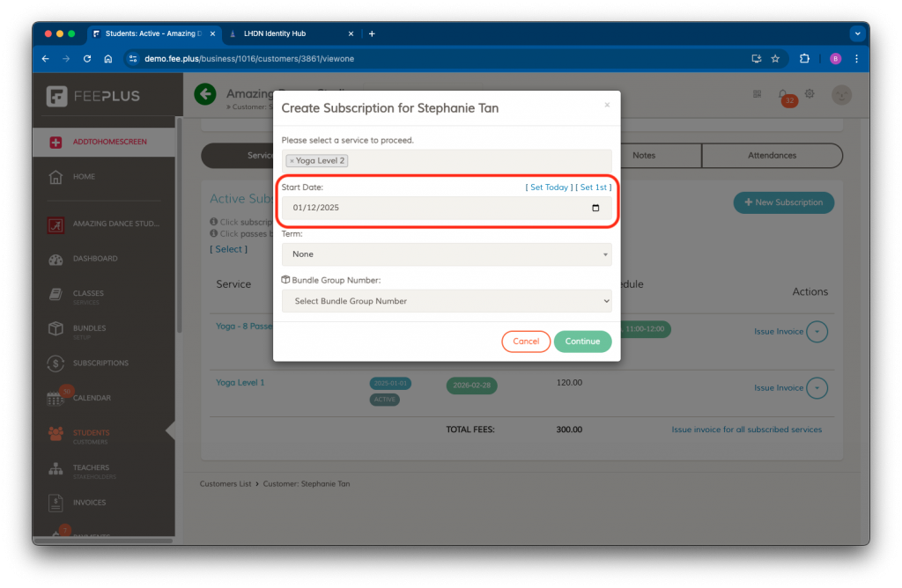Viewport: 902px width, 588px height.
Task: Open Calendar from the sidebar
Action: point(92,398)
